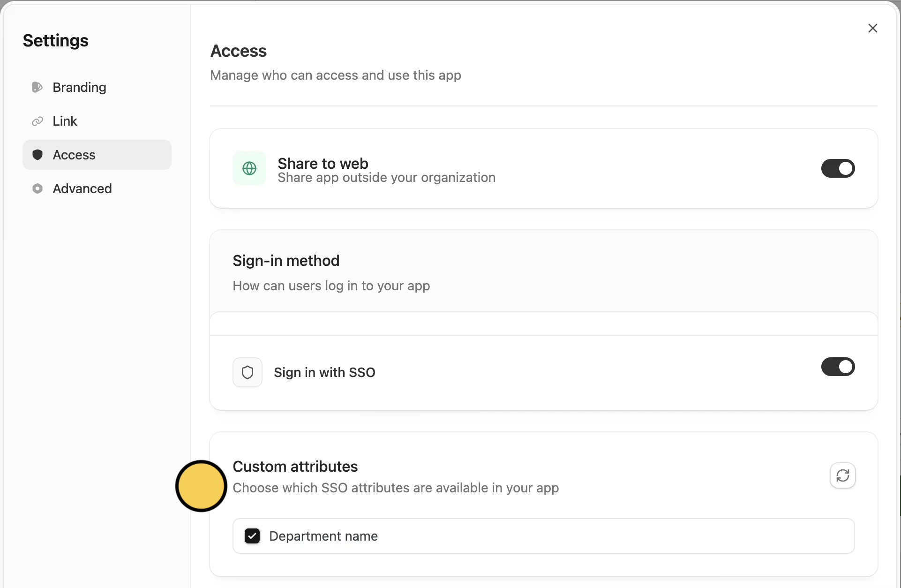
Task: Select the Branding palette icon in sidebar
Action: coord(38,87)
